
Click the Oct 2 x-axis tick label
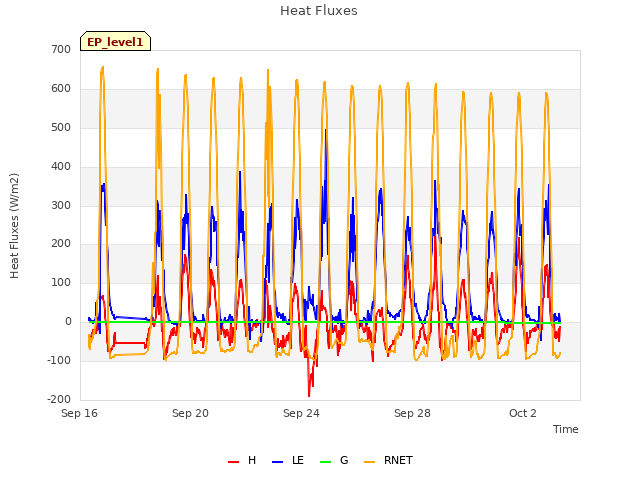[523, 413]
